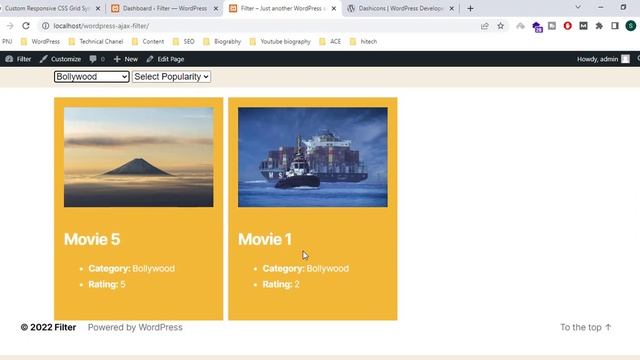This screenshot has width=640, height=360.
Task: Open the Filter site menu in admin bar
Action: pyautogui.click(x=18, y=59)
